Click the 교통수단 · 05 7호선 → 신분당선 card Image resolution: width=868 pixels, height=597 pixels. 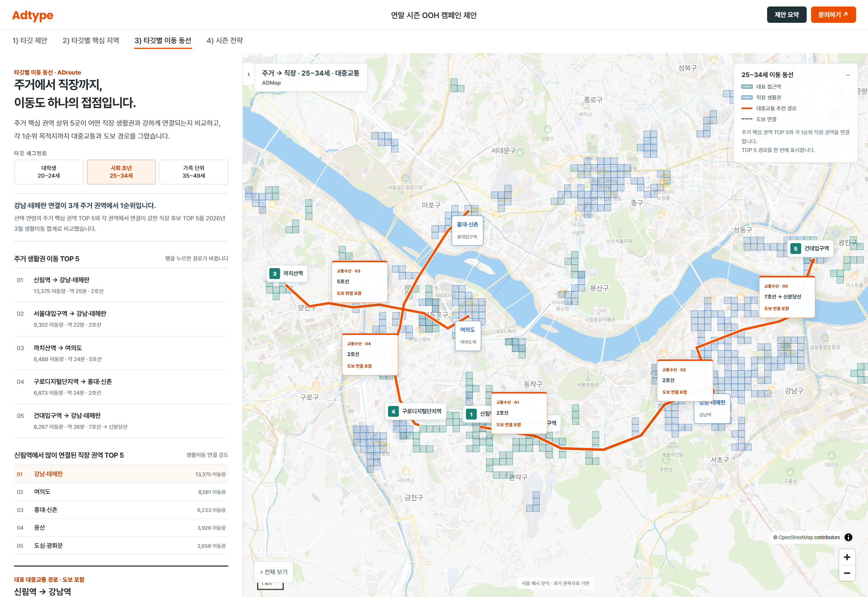pyautogui.click(x=787, y=297)
